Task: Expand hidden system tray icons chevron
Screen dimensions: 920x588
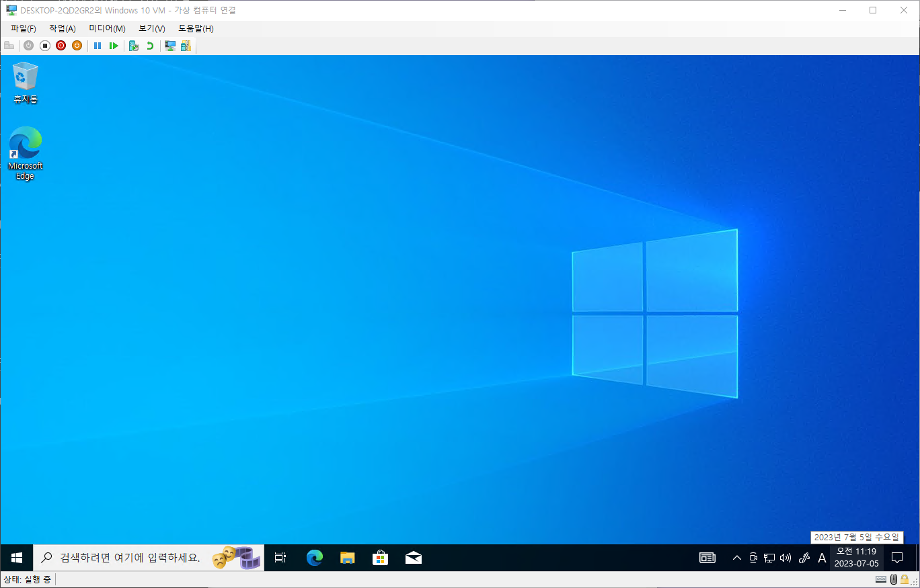Action: (737, 558)
